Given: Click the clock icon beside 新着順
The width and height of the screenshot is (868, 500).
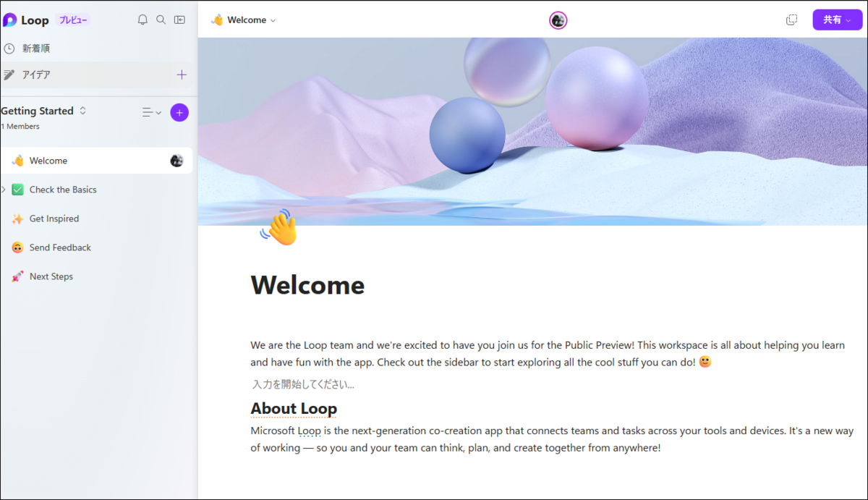Looking at the screenshot, I should 9,48.
